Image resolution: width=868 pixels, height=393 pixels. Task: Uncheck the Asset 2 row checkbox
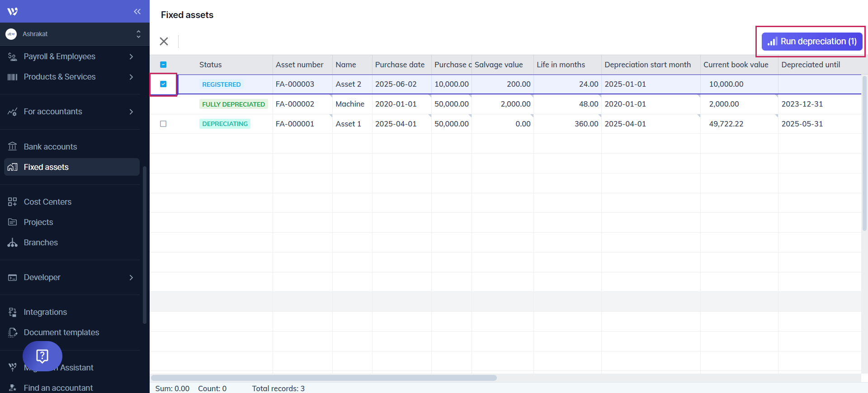[163, 84]
